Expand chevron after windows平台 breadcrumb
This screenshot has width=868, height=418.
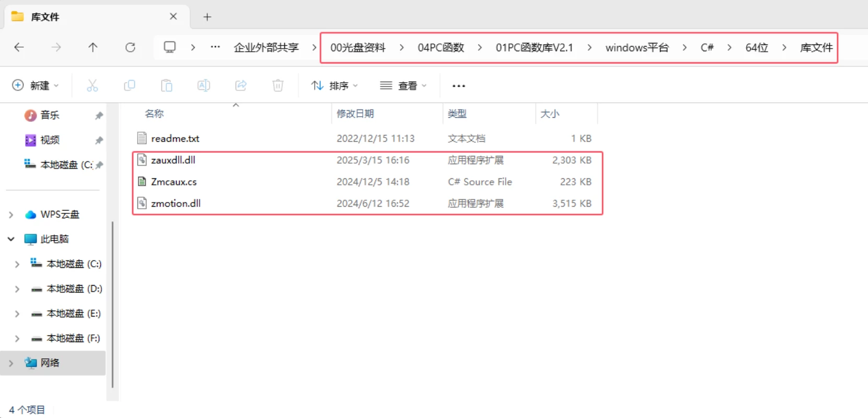coord(685,48)
